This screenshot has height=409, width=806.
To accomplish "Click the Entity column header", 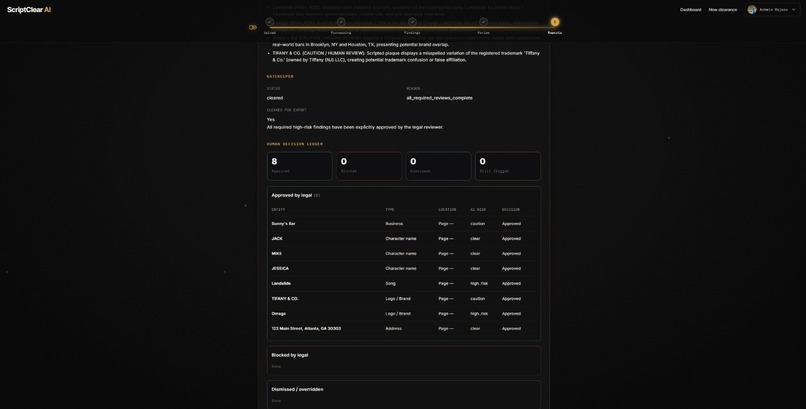I will (x=278, y=210).
